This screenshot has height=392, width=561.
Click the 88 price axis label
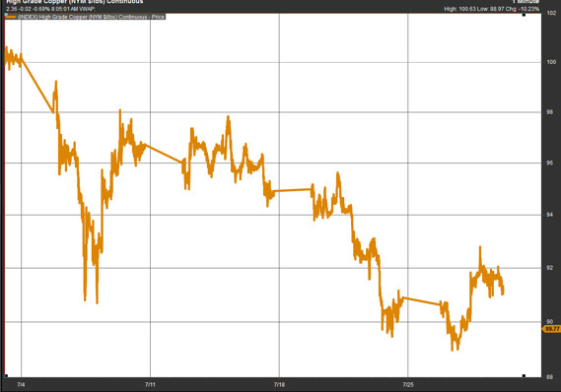[x=549, y=376]
